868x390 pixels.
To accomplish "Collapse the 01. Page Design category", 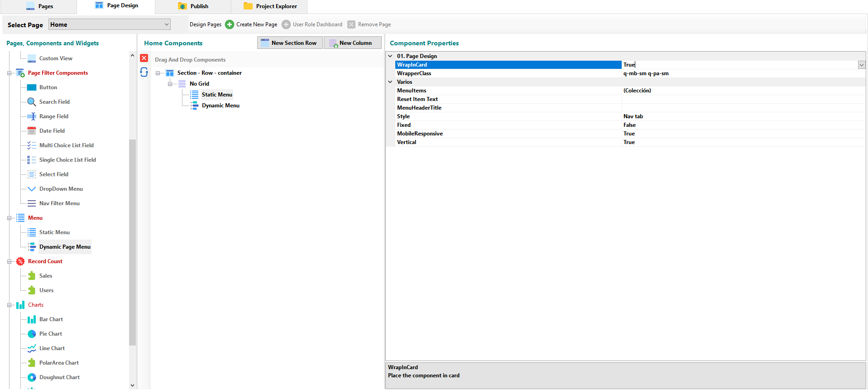I will click(x=390, y=56).
